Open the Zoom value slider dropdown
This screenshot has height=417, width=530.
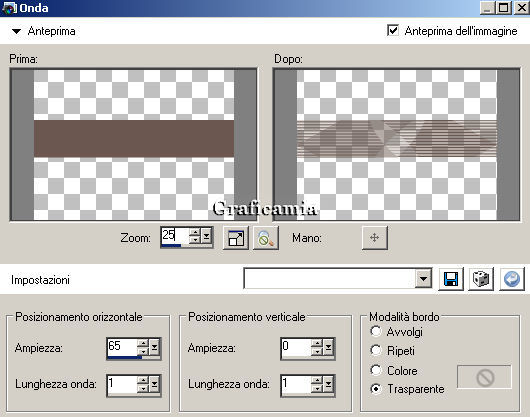(207, 236)
